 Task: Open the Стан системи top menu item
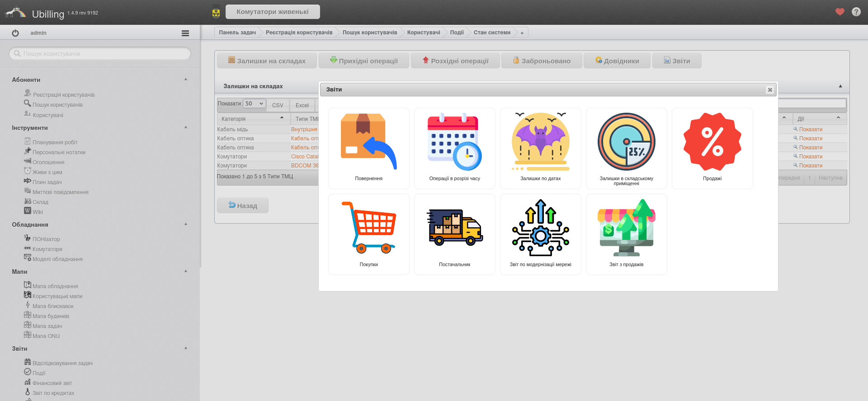tap(492, 33)
